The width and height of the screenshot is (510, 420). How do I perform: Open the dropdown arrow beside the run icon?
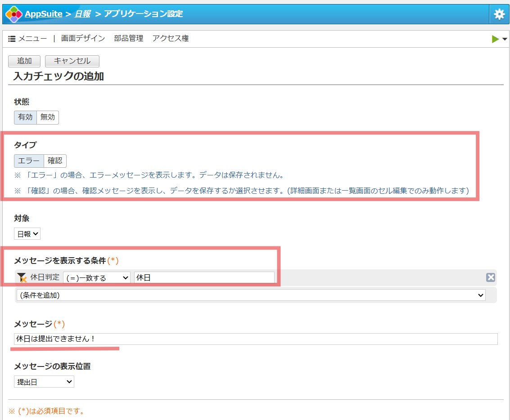[x=505, y=39]
